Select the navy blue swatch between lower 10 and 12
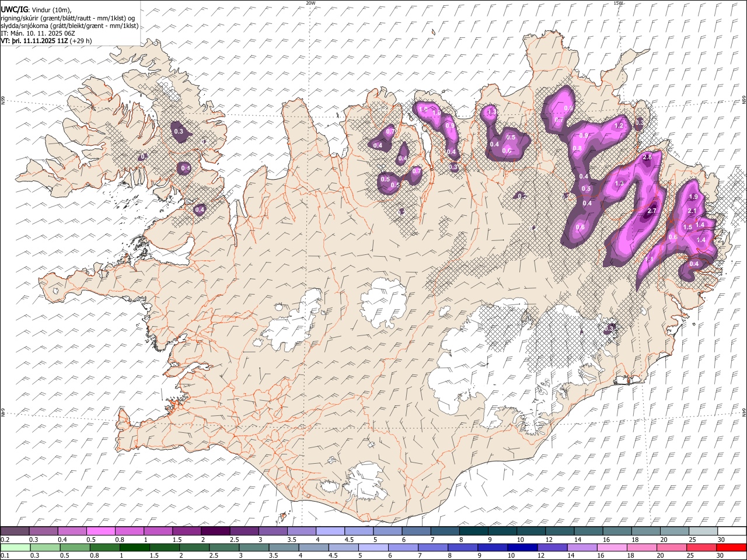The width and height of the screenshot is (747, 560). [521, 547]
